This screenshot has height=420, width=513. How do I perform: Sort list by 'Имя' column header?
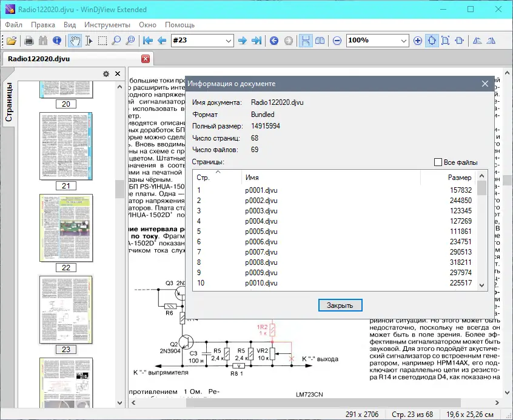(330, 178)
